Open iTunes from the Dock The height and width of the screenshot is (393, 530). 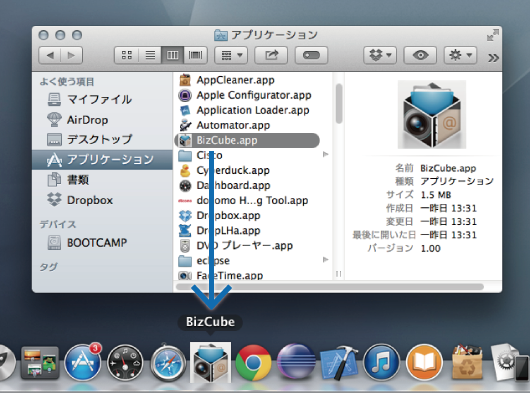(x=382, y=363)
